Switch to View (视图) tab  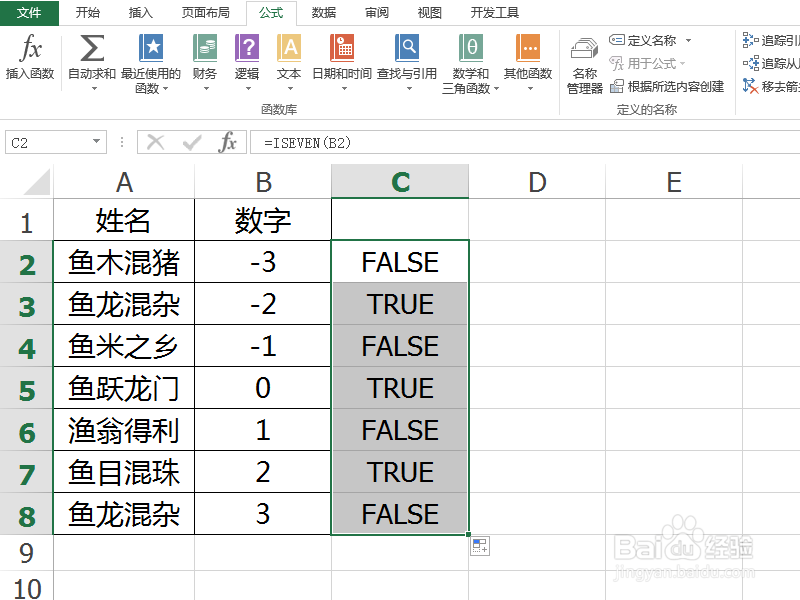[x=430, y=13]
